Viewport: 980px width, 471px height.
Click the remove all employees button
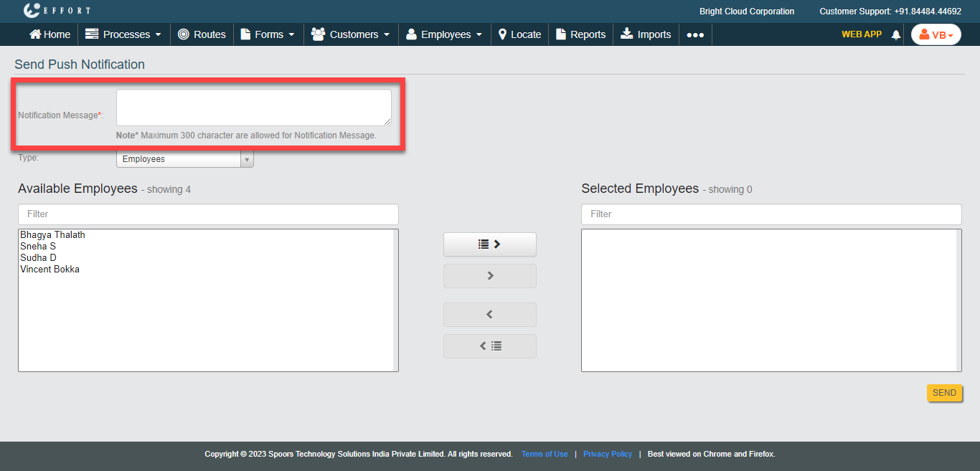[489, 346]
